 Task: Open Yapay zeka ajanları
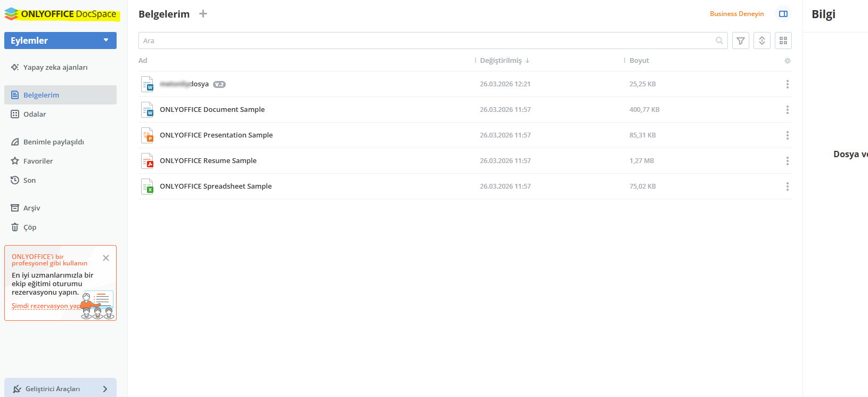pos(55,67)
